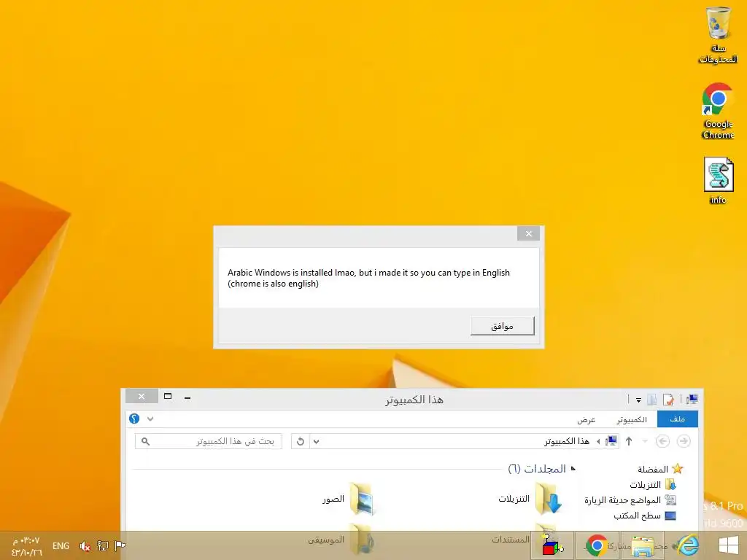Select التنزيلات in the favorites navigation pane
Image resolution: width=747 pixels, height=560 pixels.
click(x=653, y=485)
